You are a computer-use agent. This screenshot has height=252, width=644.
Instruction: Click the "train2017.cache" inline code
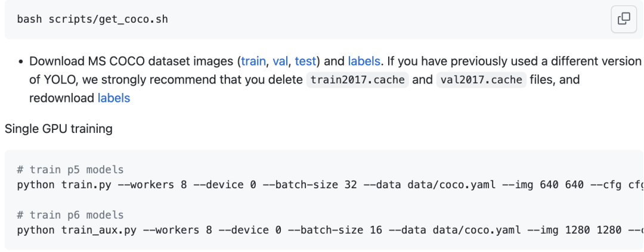coord(357,80)
